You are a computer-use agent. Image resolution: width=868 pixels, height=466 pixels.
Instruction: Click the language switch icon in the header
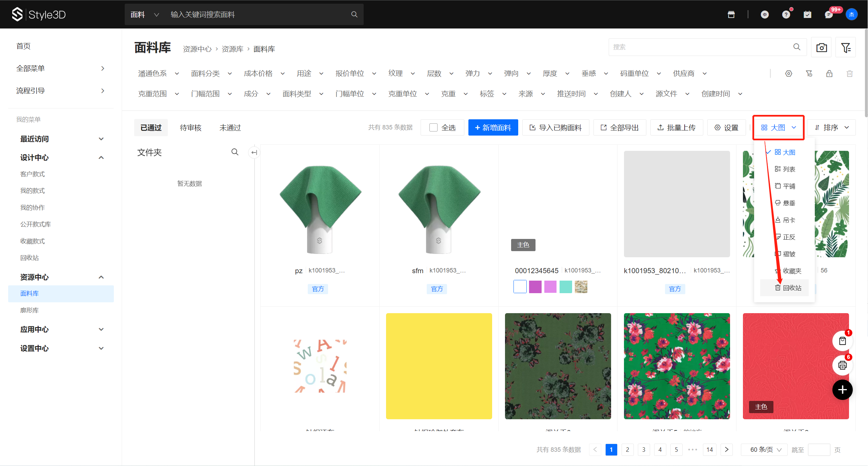765,15
